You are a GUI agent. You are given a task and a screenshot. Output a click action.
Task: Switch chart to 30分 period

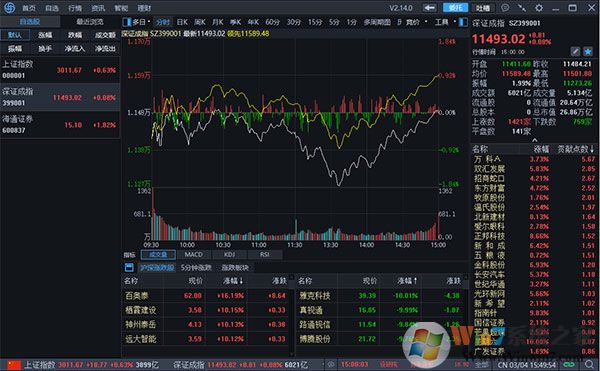pos(294,22)
